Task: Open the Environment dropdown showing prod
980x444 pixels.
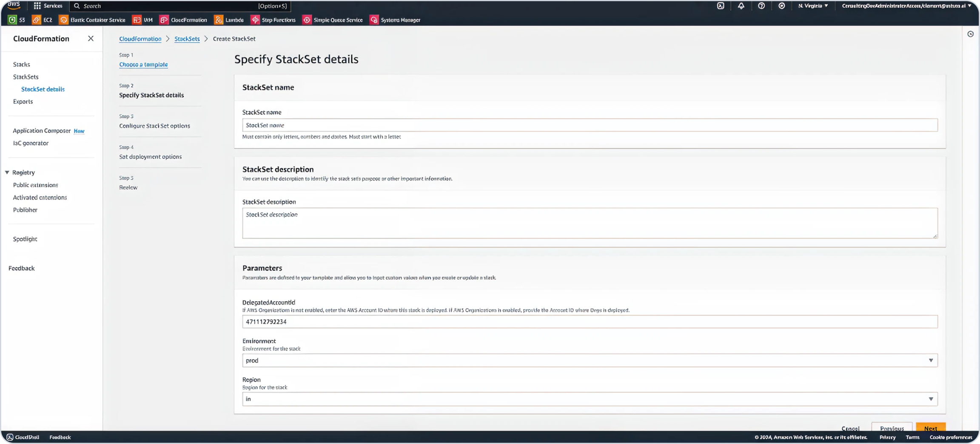Action: tap(590, 360)
